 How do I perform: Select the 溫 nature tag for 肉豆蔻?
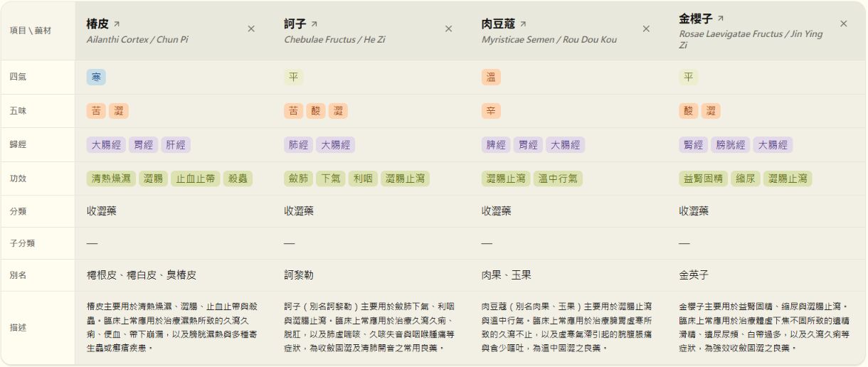491,77
